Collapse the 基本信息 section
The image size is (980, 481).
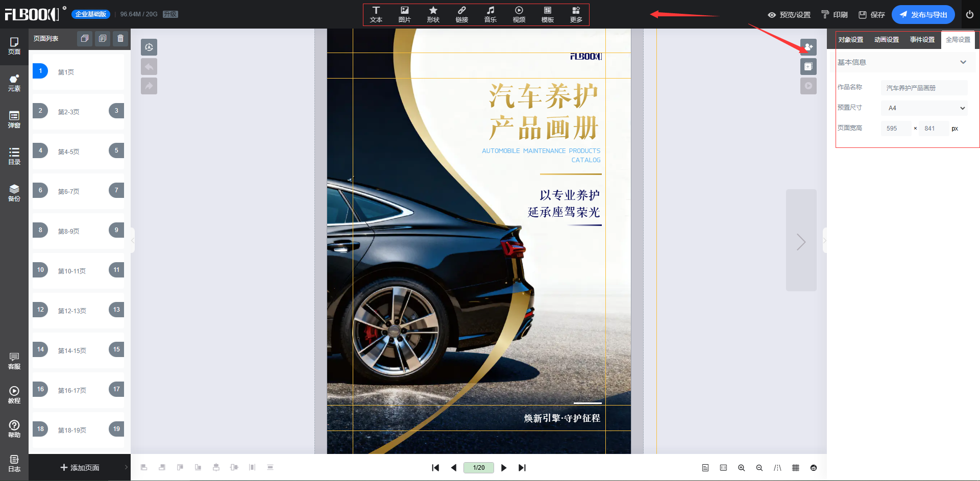click(x=963, y=62)
